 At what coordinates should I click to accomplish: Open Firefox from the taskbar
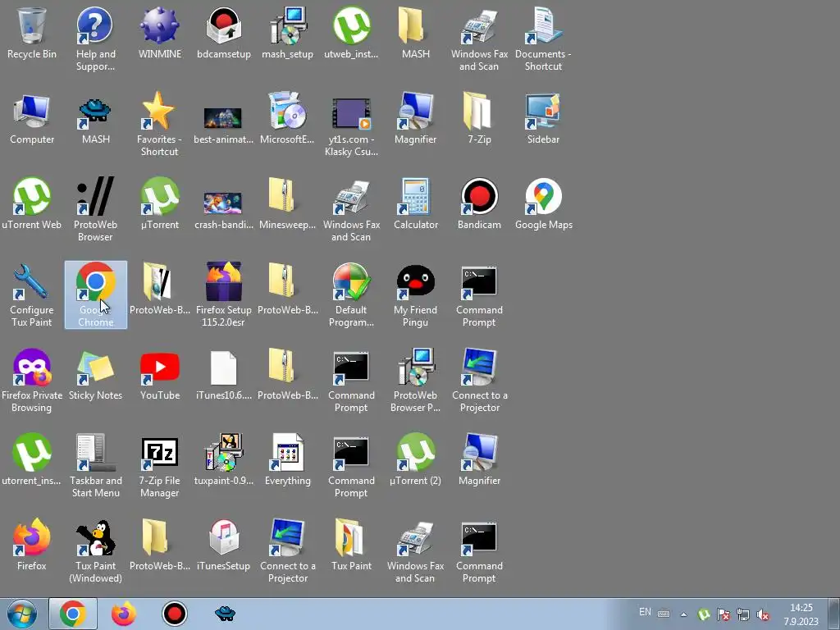(x=123, y=614)
